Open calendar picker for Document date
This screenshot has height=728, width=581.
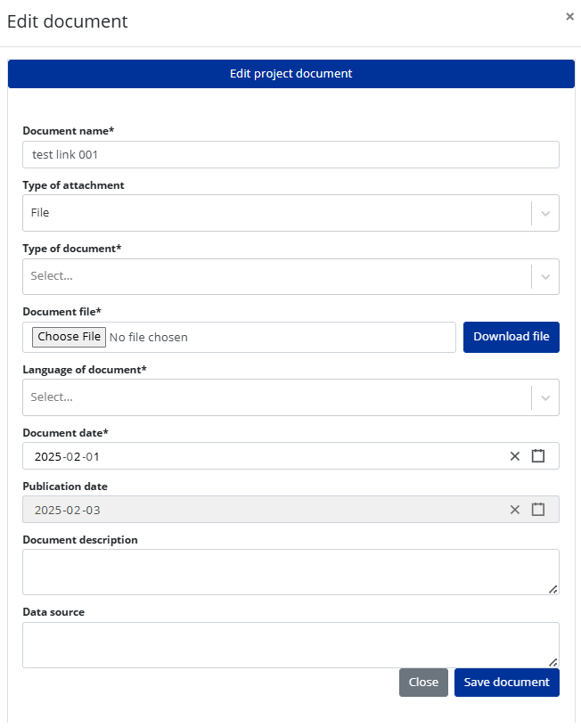click(x=538, y=456)
